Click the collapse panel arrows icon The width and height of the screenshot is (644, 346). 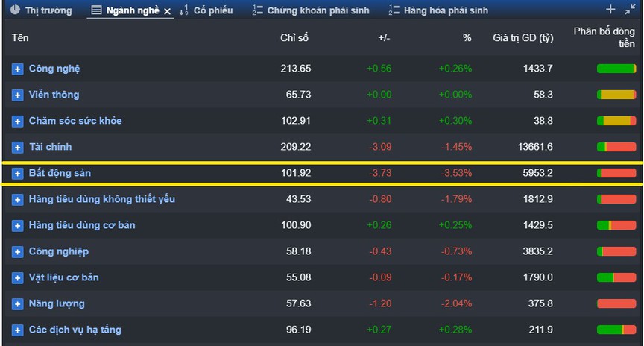[630, 10]
